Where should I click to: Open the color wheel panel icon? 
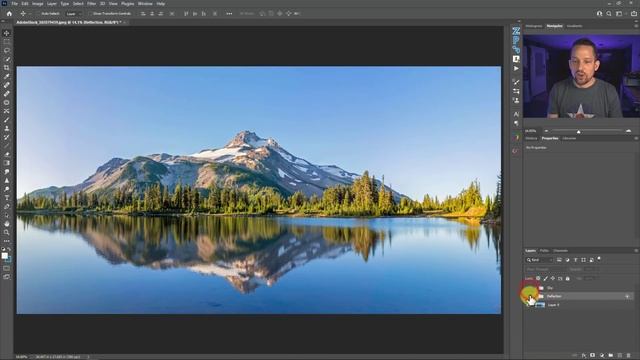(x=516, y=137)
